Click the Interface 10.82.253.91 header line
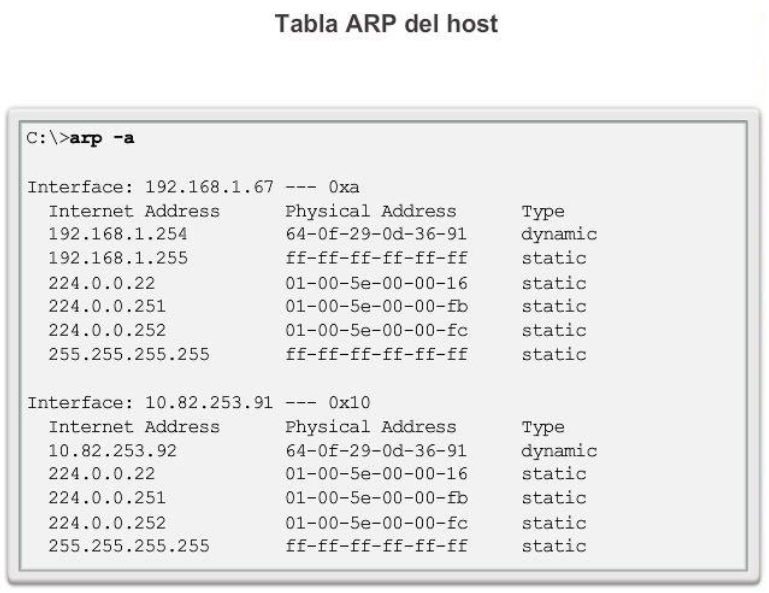 pos(199,403)
